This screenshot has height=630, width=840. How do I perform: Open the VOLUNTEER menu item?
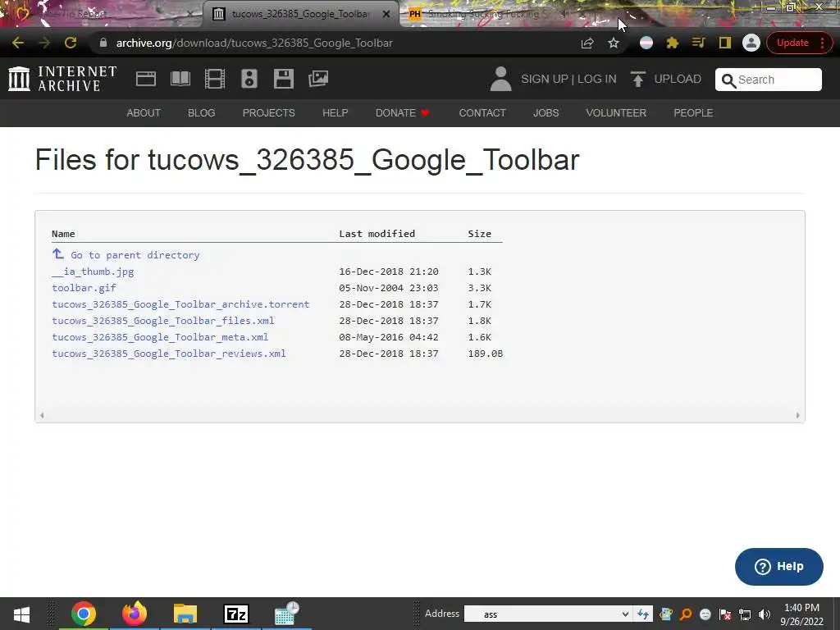[x=616, y=113]
